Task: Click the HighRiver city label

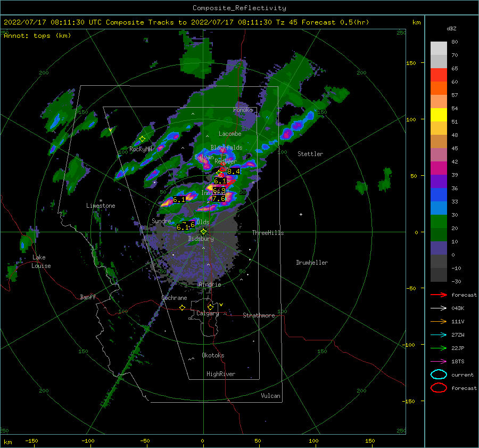Action: [221, 374]
